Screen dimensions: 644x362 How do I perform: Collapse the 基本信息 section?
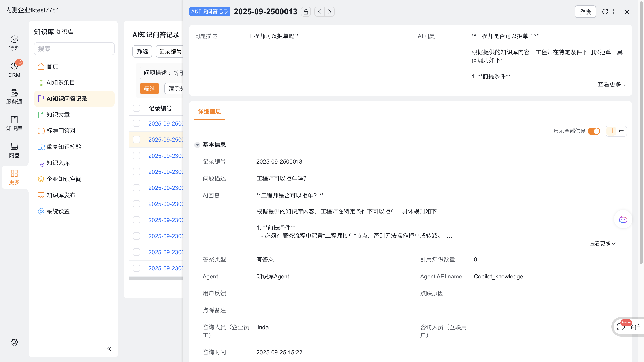(x=197, y=145)
